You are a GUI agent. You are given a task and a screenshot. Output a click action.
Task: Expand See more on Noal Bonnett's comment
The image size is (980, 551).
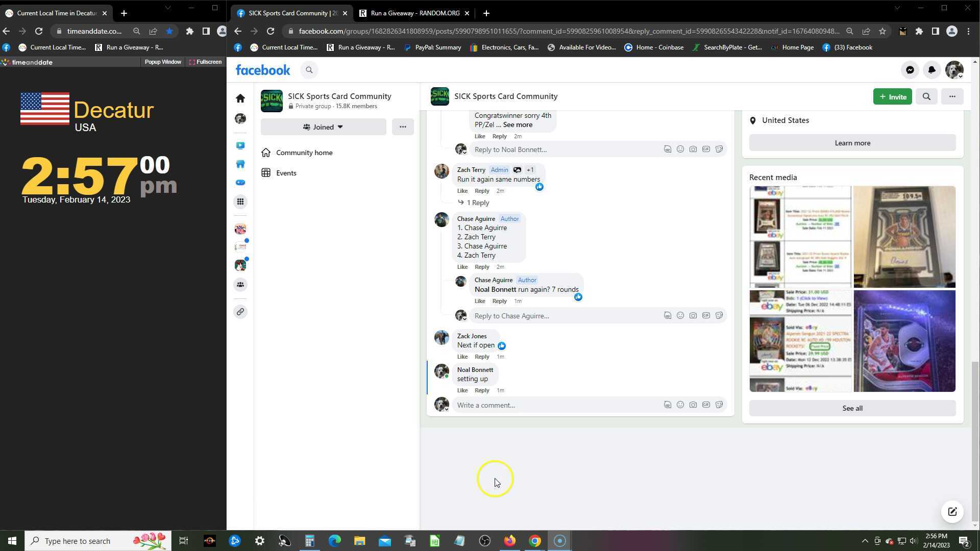coord(518,124)
